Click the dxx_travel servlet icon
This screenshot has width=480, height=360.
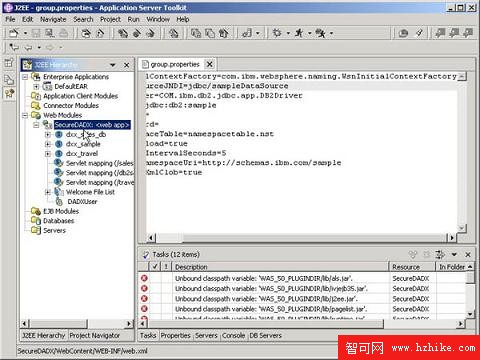pyautogui.click(x=59, y=154)
